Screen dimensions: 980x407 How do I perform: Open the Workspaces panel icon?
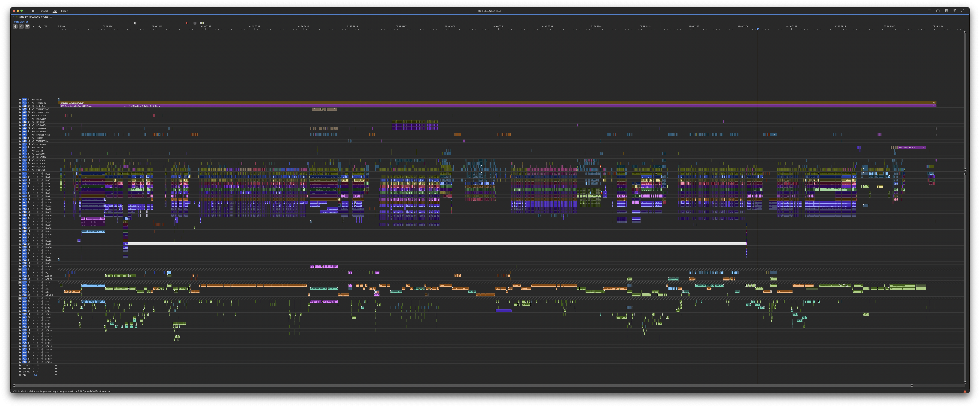point(930,11)
